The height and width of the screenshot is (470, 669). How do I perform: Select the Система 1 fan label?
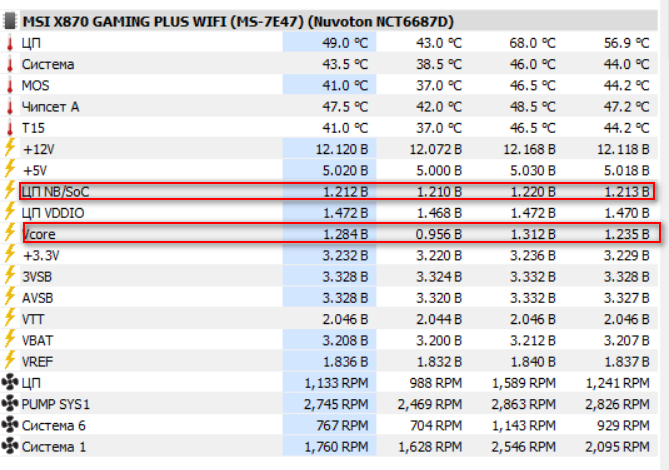[x=54, y=447]
